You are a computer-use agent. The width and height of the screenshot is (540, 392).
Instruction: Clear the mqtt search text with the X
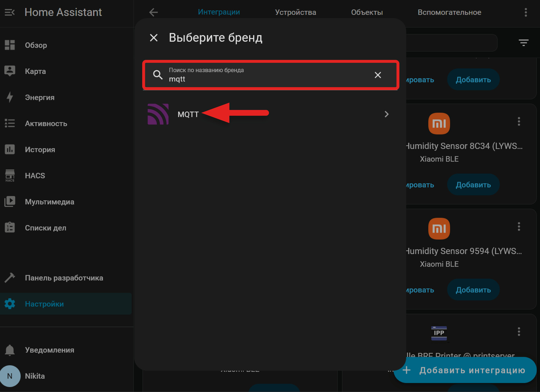point(378,75)
